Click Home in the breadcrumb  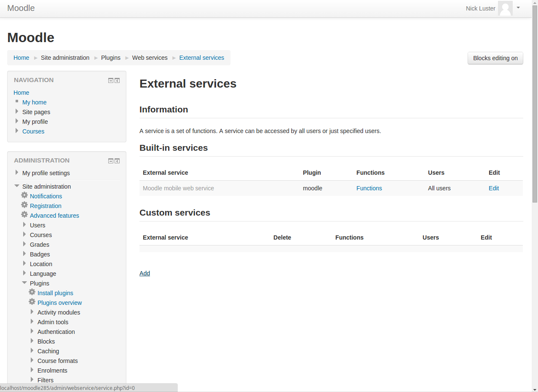pos(21,58)
